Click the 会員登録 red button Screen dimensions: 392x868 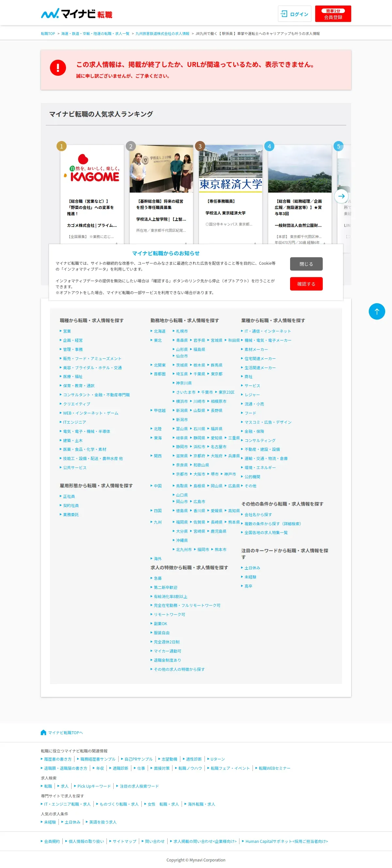333,14
